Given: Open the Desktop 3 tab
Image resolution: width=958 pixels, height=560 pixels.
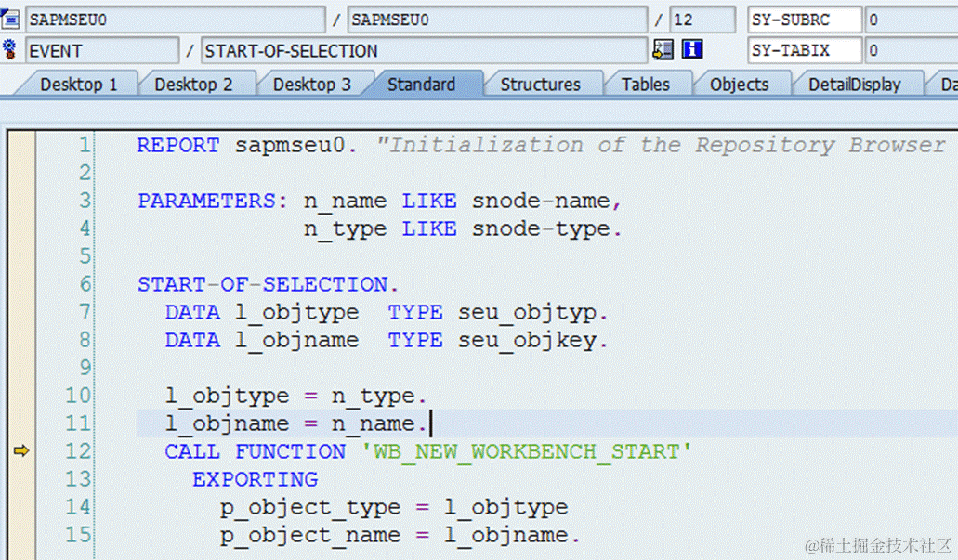Looking at the screenshot, I should click(312, 85).
